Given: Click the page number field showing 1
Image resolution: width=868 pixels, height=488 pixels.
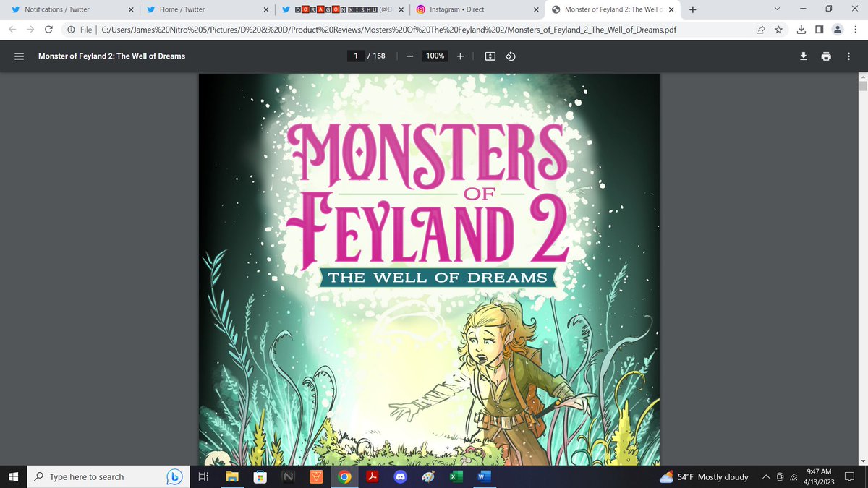Looking at the screenshot, I should (x=356, y=56).
